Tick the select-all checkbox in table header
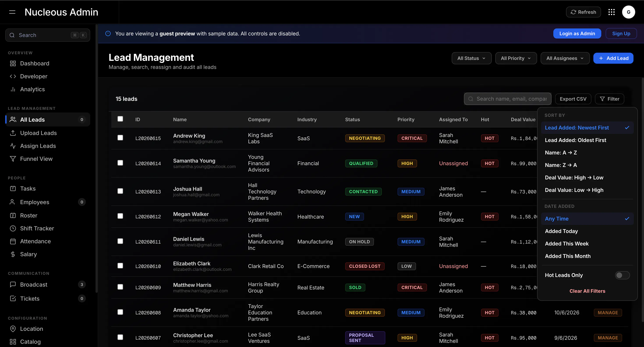644x347 pixels. [x=120, y=119]
